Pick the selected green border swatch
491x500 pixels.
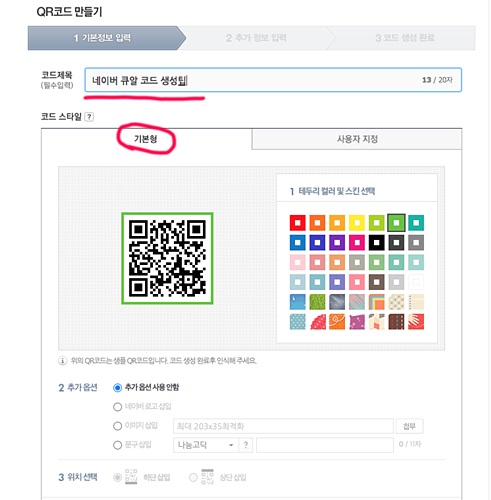pos(396,223)
